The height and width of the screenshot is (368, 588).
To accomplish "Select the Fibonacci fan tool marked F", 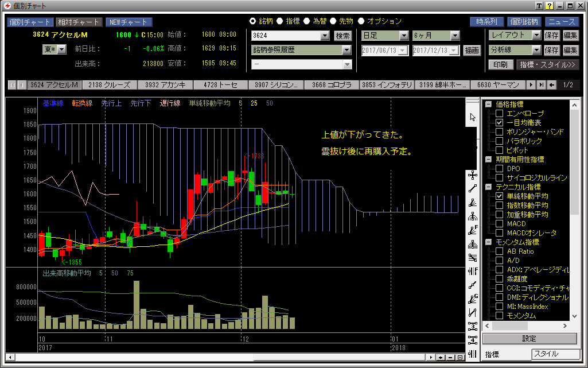I will (x=473, y=230).
